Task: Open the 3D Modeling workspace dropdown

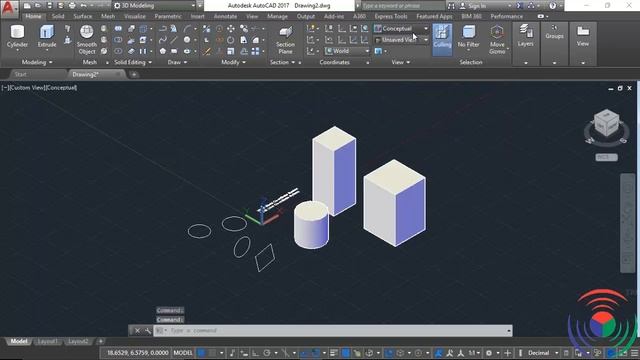Action: tap(154, 6)
